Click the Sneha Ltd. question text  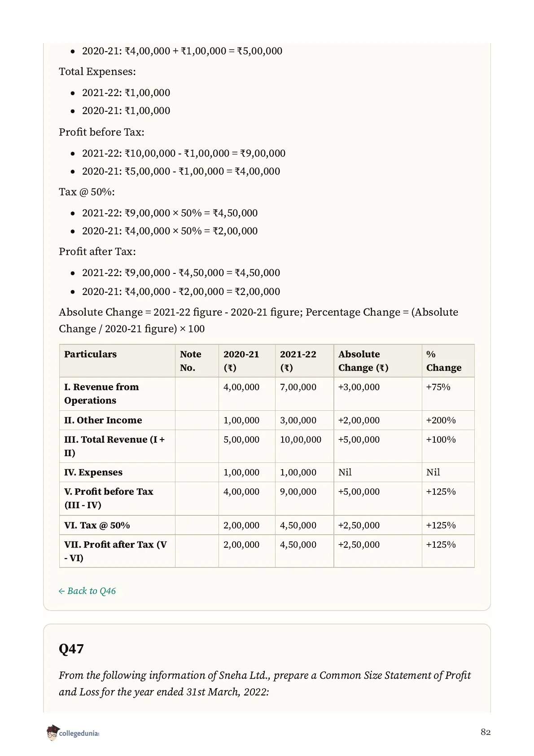[x=265, y=683]
